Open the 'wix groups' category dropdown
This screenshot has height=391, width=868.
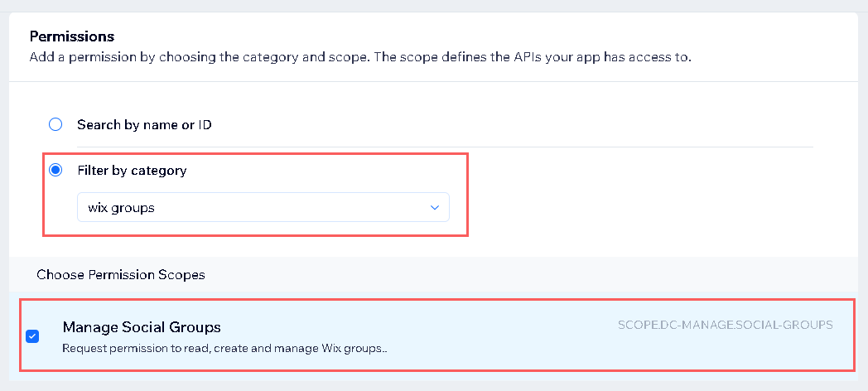[x=263, y=207]
